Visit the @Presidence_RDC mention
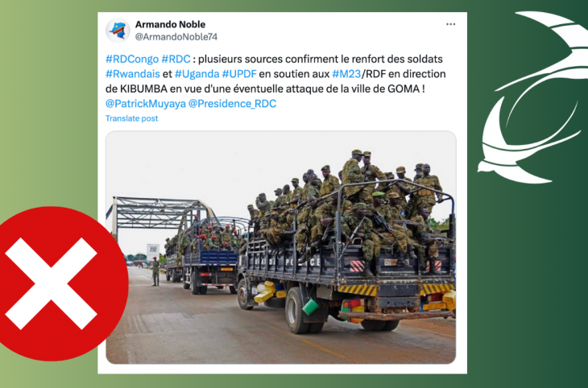This screenshot has width=588, height=388. point(232,104)
